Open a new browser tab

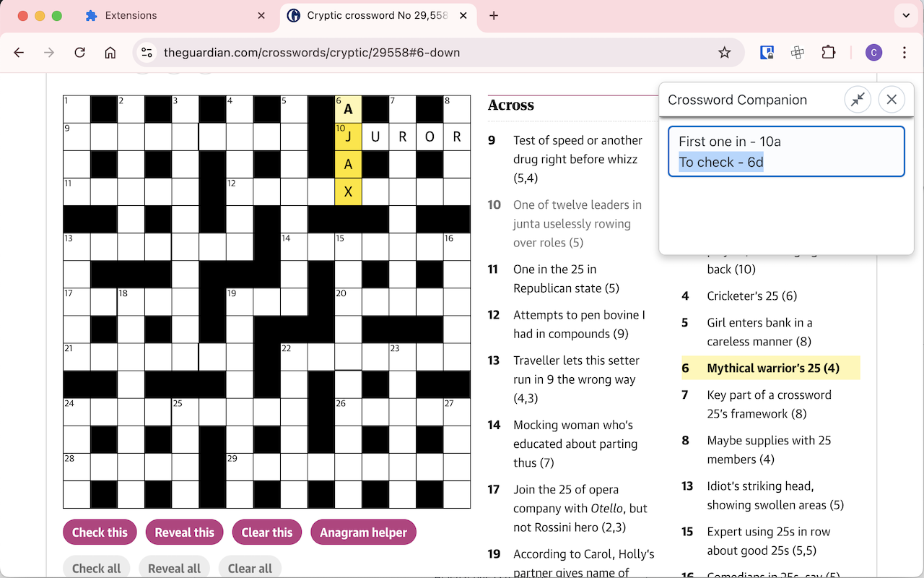pos(494,15)
